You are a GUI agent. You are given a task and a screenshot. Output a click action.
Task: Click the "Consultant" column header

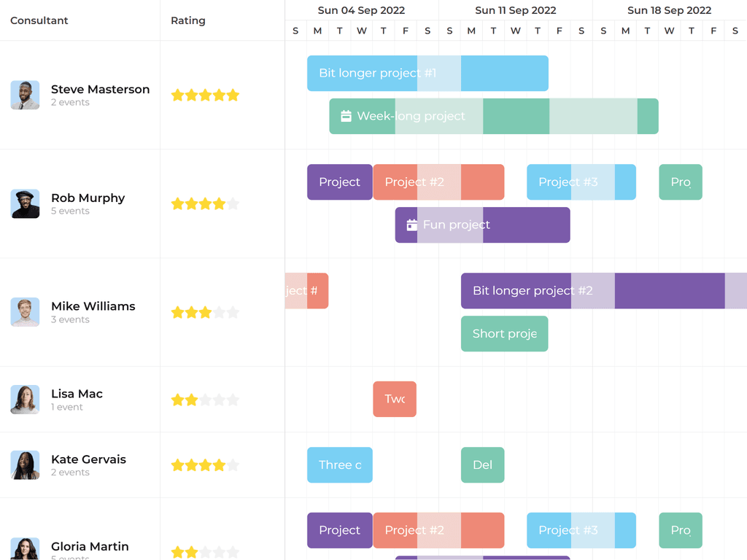(39, 20)
